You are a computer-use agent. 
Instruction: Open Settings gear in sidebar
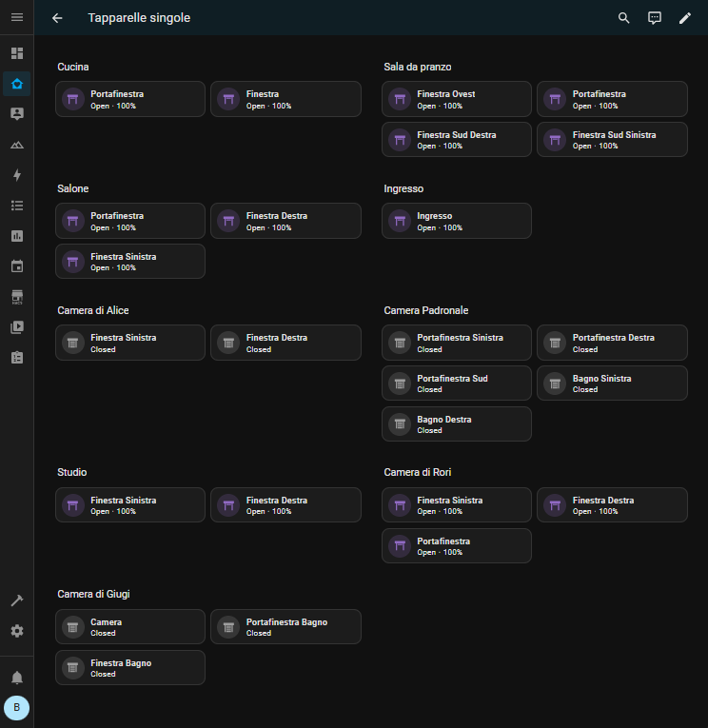click(16, 631)
